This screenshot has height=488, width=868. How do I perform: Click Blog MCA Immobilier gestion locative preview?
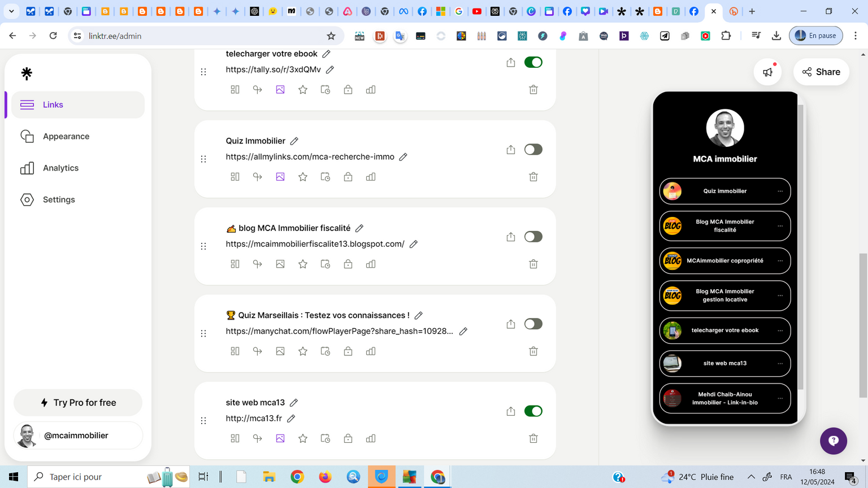click(724, 295)
